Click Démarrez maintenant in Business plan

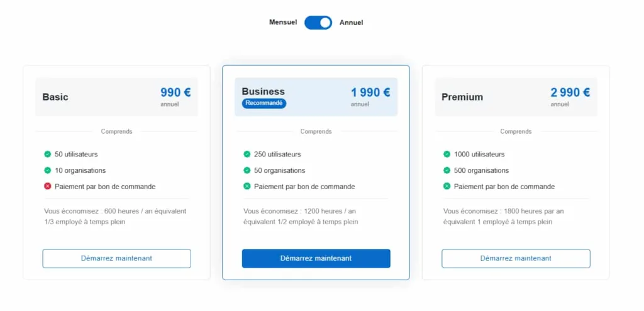point(316,258)
